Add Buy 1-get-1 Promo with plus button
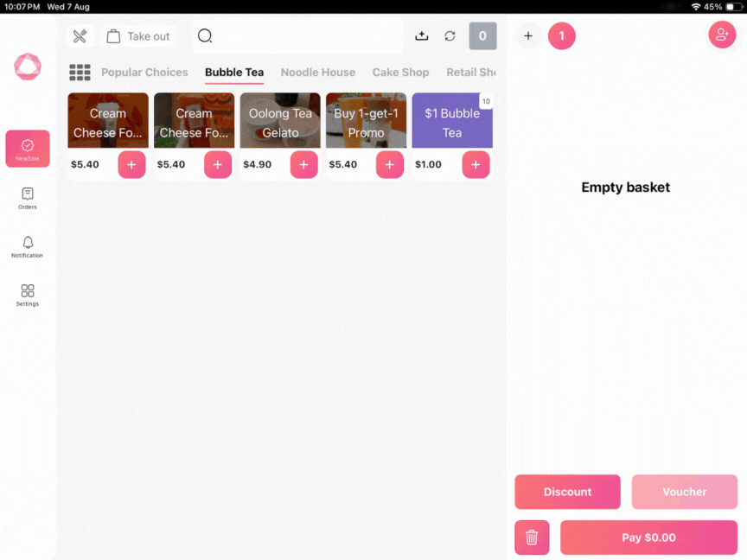747x560 pixels. (x=389, y=164)
